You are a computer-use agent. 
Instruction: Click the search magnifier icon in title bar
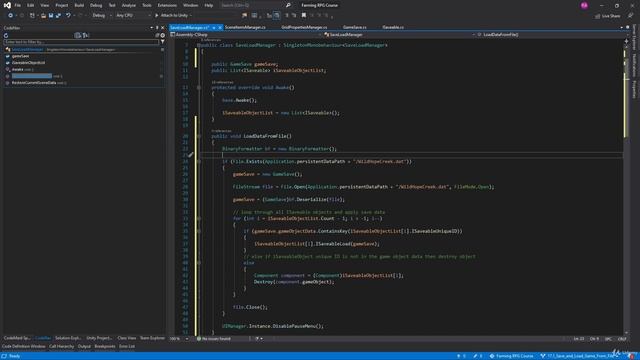tap(288, 5)
